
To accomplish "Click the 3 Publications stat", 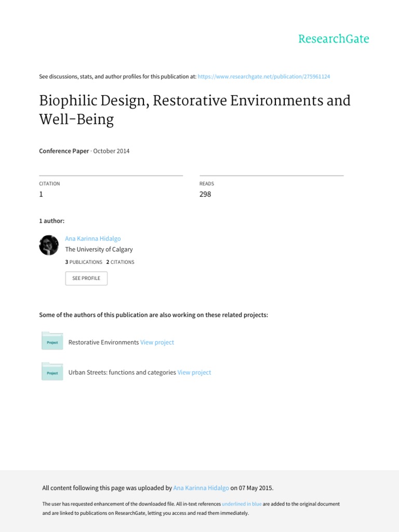I will click(84, 262).
